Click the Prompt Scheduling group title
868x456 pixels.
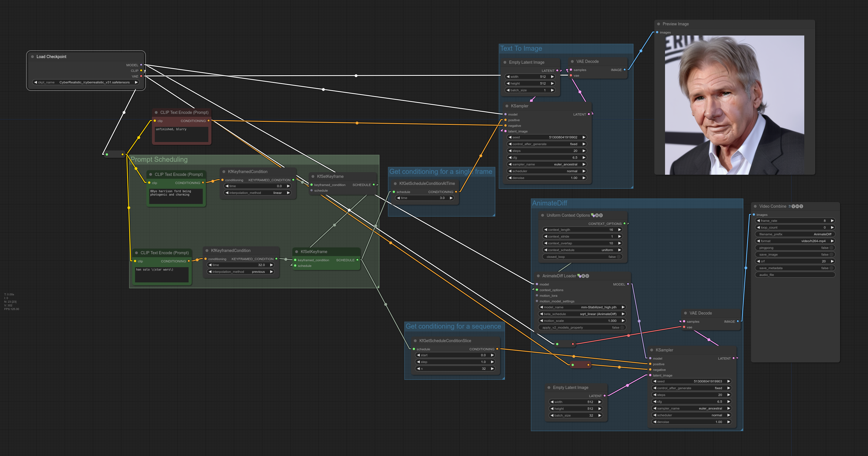[159, 160]
